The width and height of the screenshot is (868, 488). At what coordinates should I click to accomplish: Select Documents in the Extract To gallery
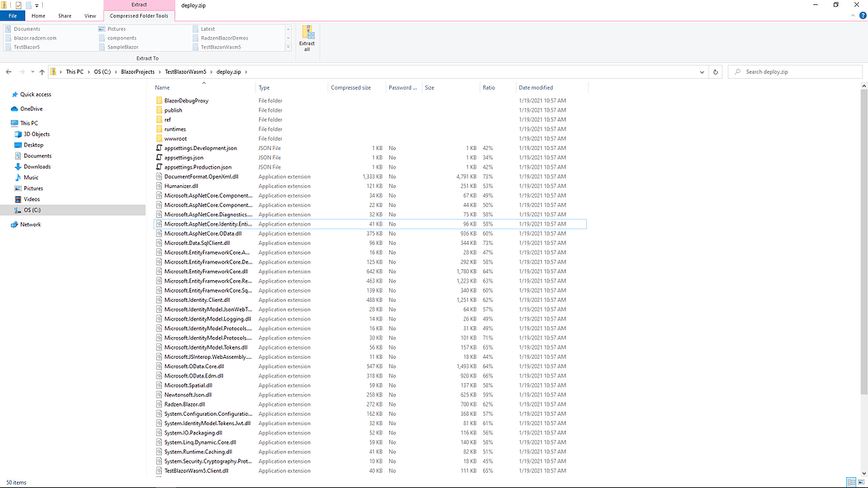coord(25,27)
